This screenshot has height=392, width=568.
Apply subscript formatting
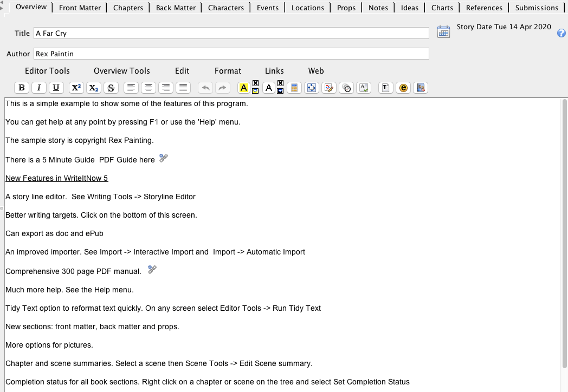pyautogui.click(x=93, y=88)
